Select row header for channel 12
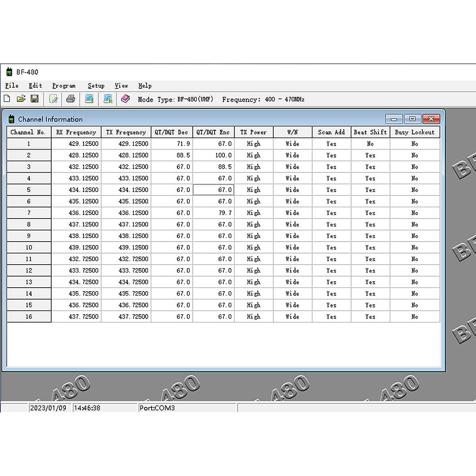 [29, 271]
